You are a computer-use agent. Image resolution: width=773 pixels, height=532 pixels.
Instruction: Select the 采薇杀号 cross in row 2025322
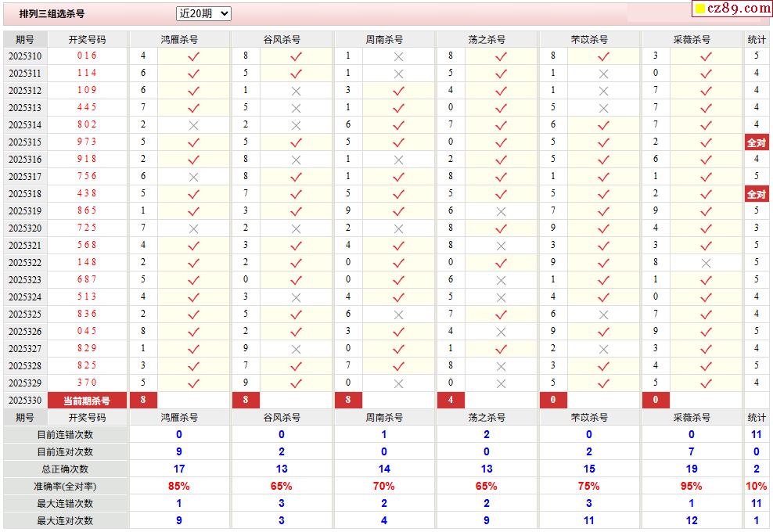(x=706, y=263)
